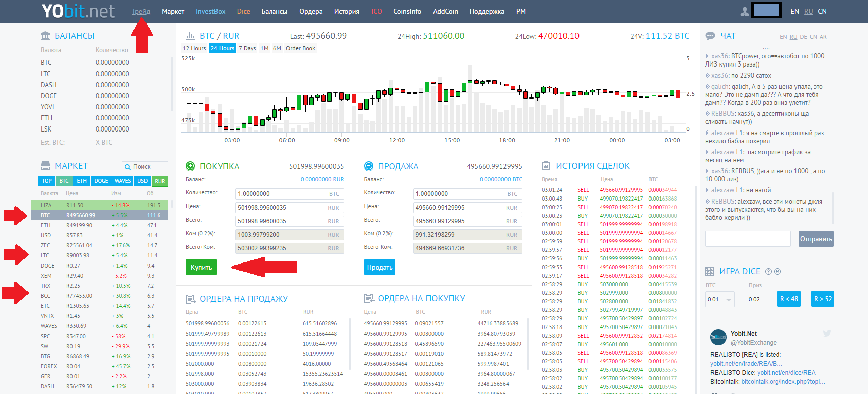Switch market list to DOGE tab
The width and height of the screenshot is (868, 394).
(x=101, y=181)
